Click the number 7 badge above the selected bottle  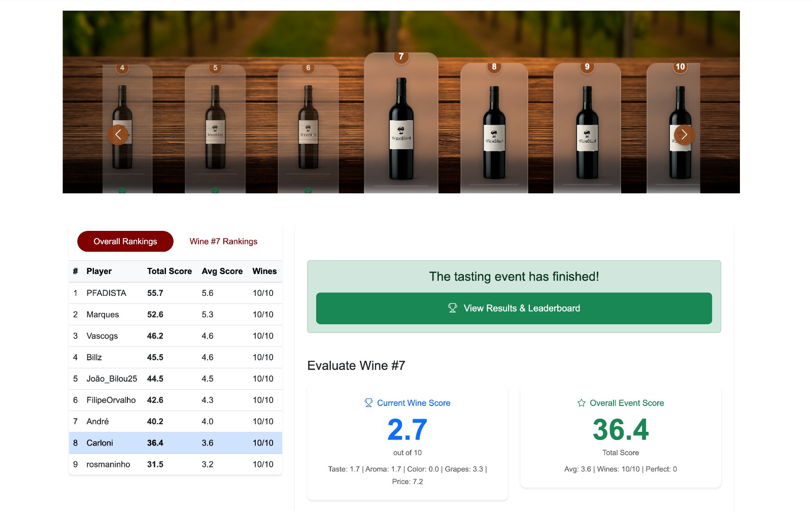400,57
